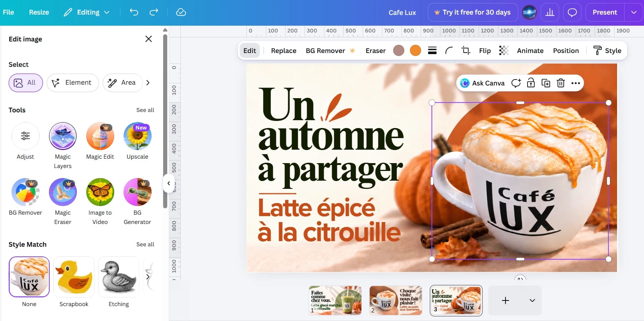Expand the add page options chevron
Screen dimensions: 644x321
[532, 300]
